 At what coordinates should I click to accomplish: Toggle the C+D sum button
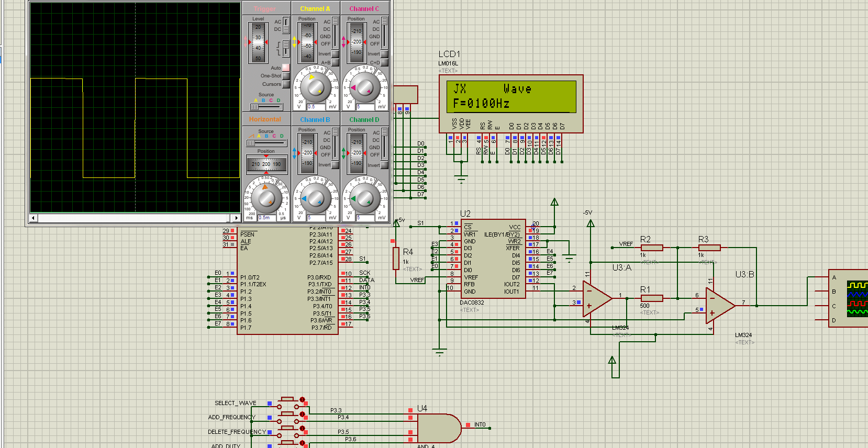pos(384,62)
